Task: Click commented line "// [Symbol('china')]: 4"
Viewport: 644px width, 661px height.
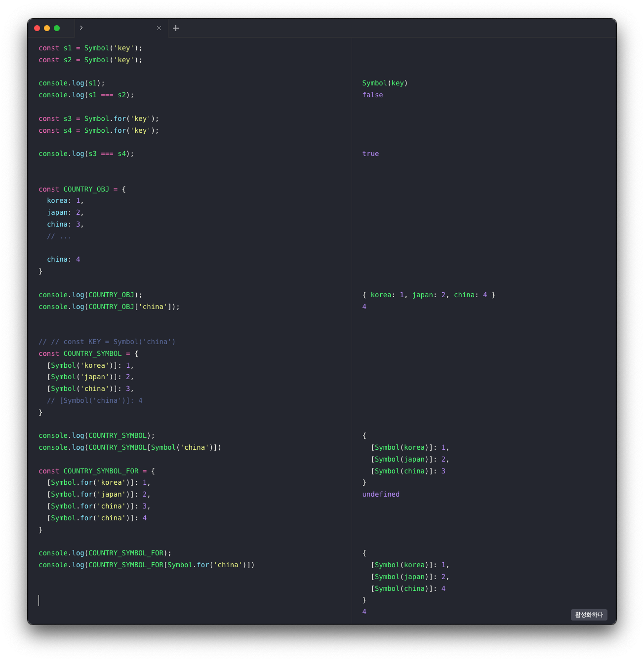Action: pos(95,400)
